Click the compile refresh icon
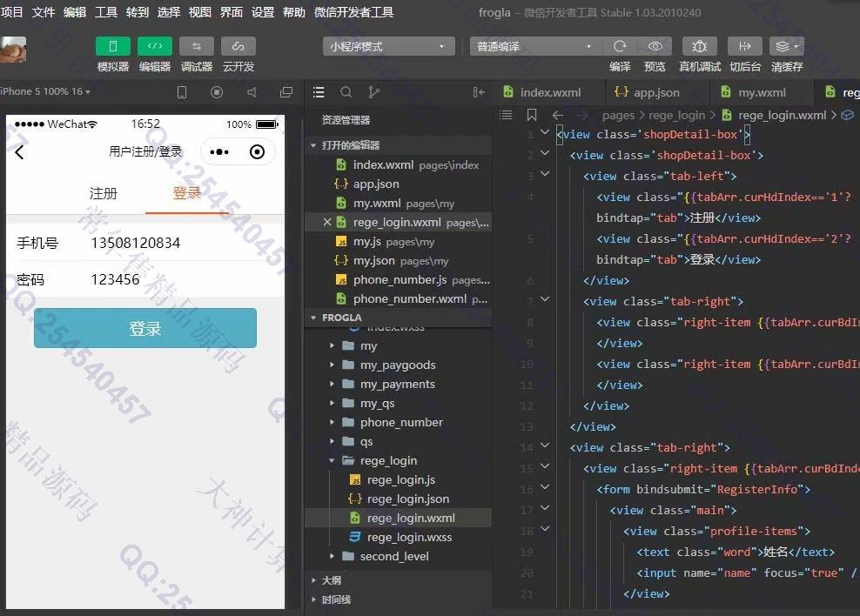The image size is (860, 616). (620, 46)
